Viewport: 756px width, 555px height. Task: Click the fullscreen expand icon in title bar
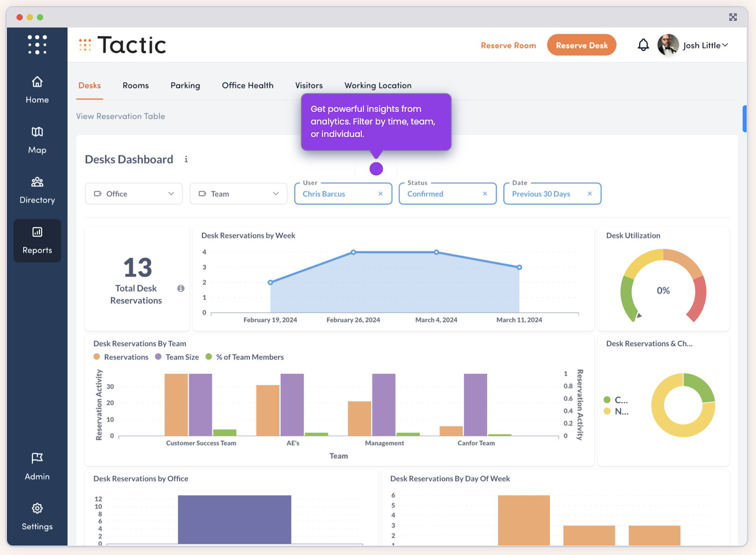pyautogui.click(x=733, y=17)
